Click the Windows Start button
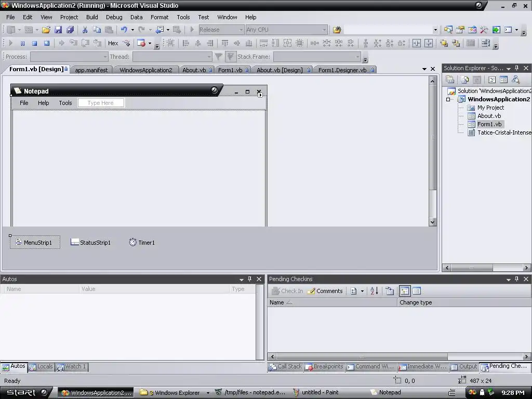The width and height of the screenshot is (532, 399). (25, 393)
